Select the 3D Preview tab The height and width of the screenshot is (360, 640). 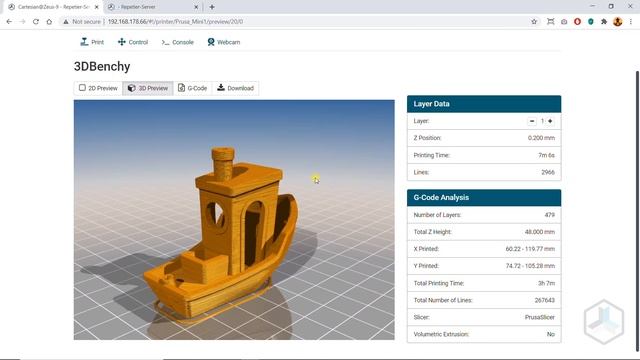pos(148,88)
